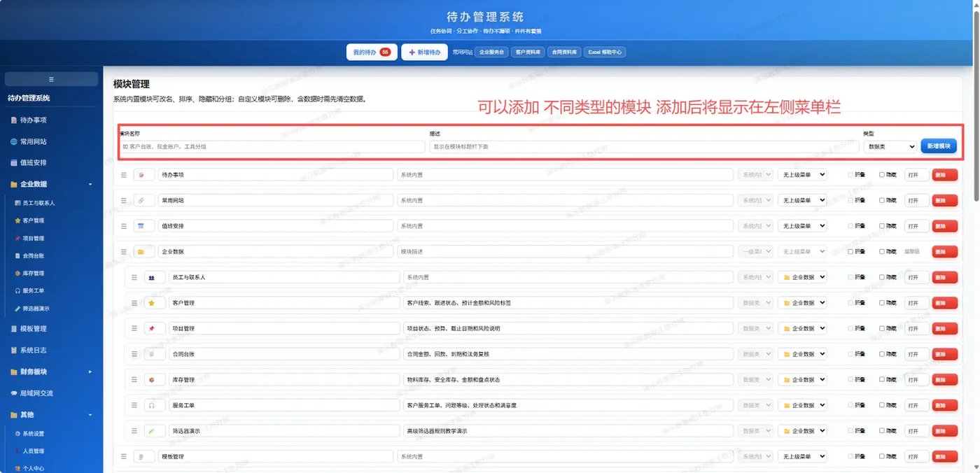Click the blue 新增模块 button

(939, 146)
